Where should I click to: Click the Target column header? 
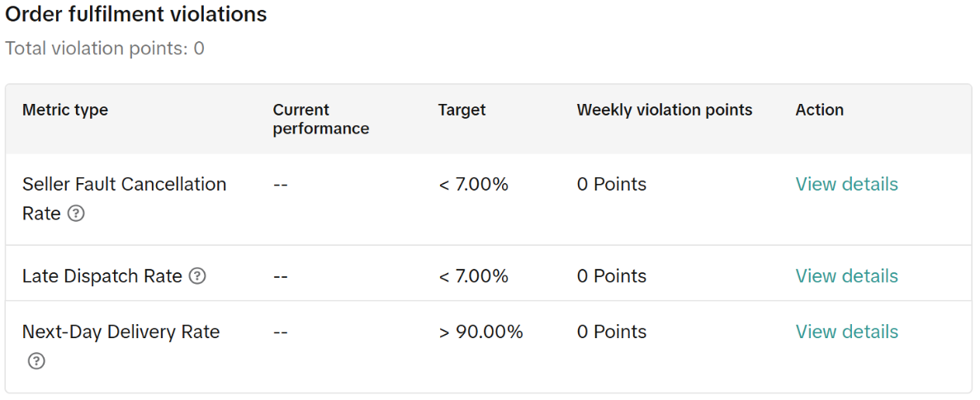pyautogui.click(x=462, y=110)
